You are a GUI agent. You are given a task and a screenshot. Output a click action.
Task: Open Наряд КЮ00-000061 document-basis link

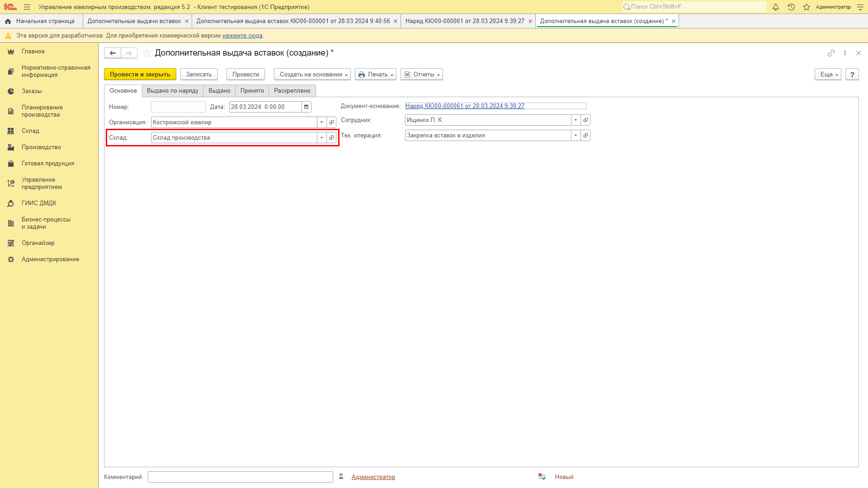465,106
